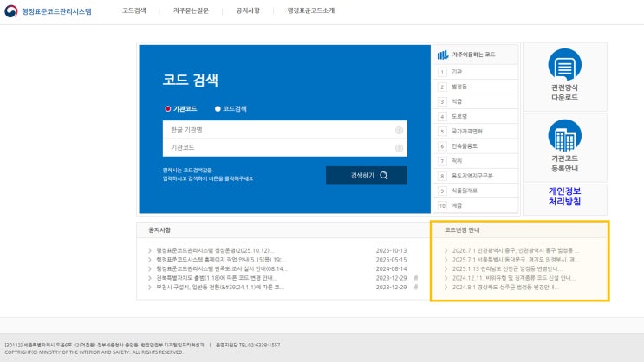This screenshot has height=362, width=644.
Task: Focus the 한글 기관명 input field
Action: tap(284, 130)
